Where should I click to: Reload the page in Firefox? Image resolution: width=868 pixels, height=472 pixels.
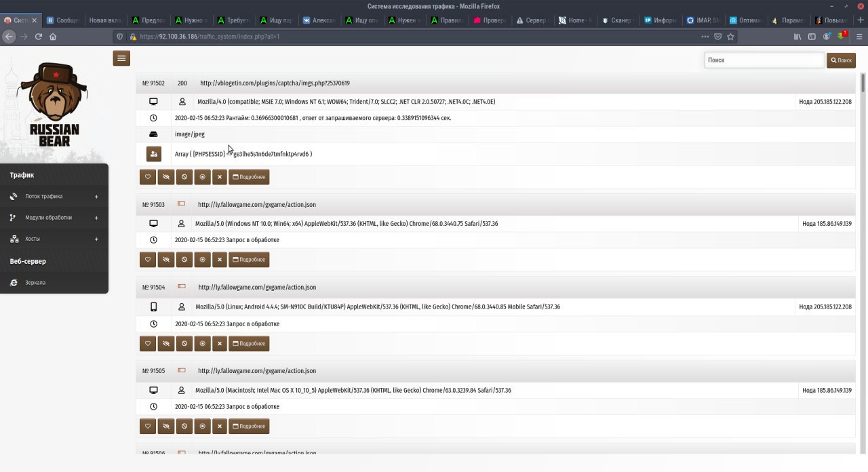[38, 37]
